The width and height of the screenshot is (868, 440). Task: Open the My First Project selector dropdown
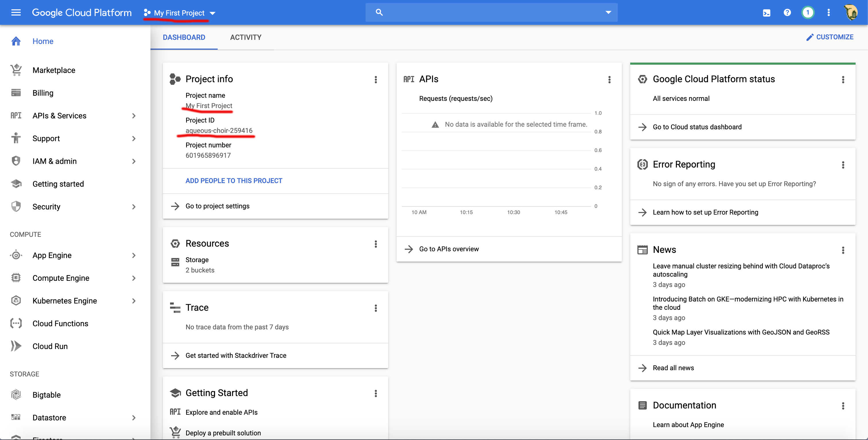pyautogui.click(x=180, y=13)
